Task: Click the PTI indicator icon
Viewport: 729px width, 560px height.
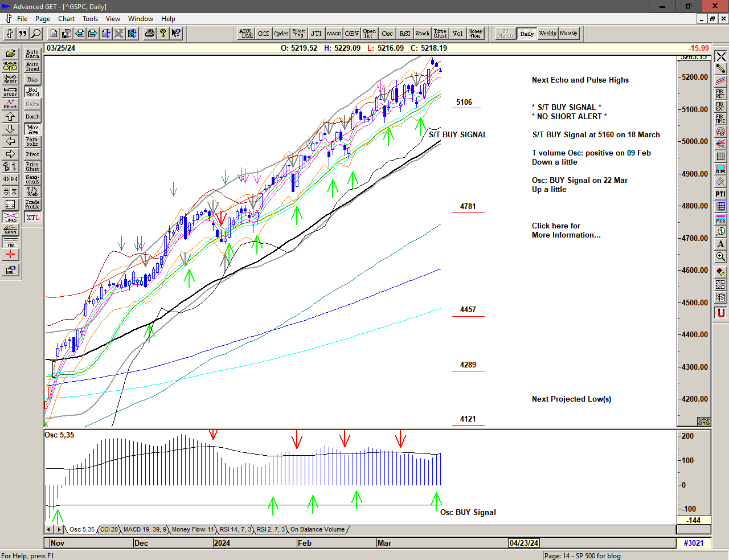Action: [x=720, y=194]
